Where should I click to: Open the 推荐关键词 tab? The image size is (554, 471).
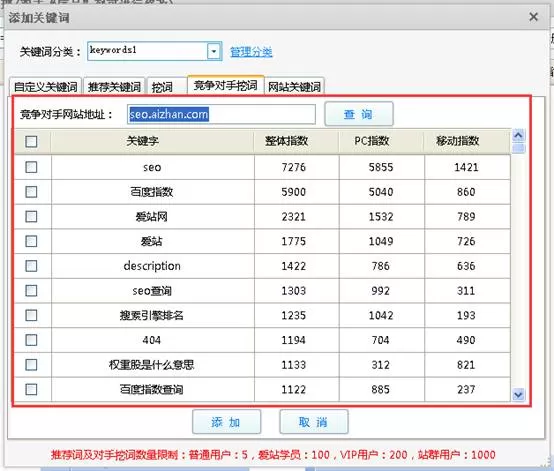click(x=114, y=86)
